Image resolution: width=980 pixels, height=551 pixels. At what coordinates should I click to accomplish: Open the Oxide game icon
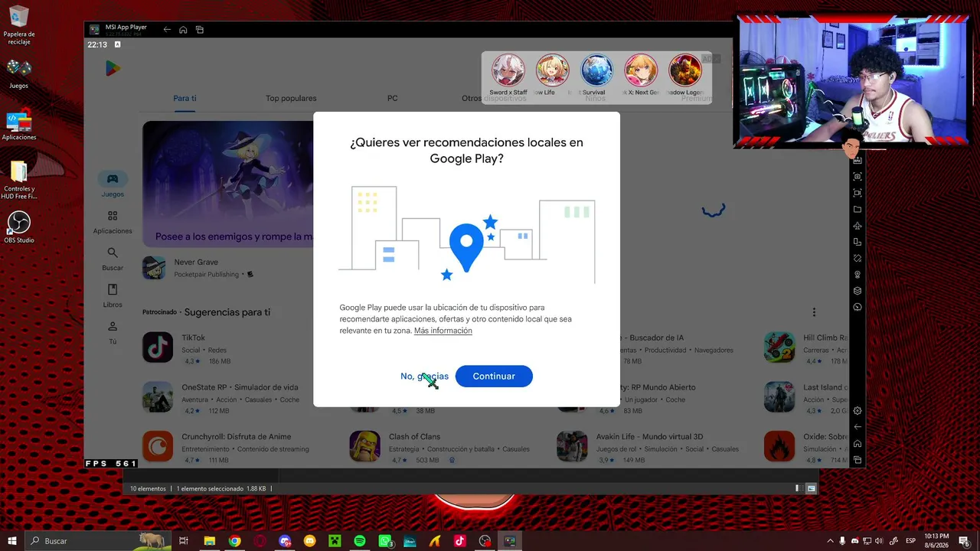click(779, 447)
